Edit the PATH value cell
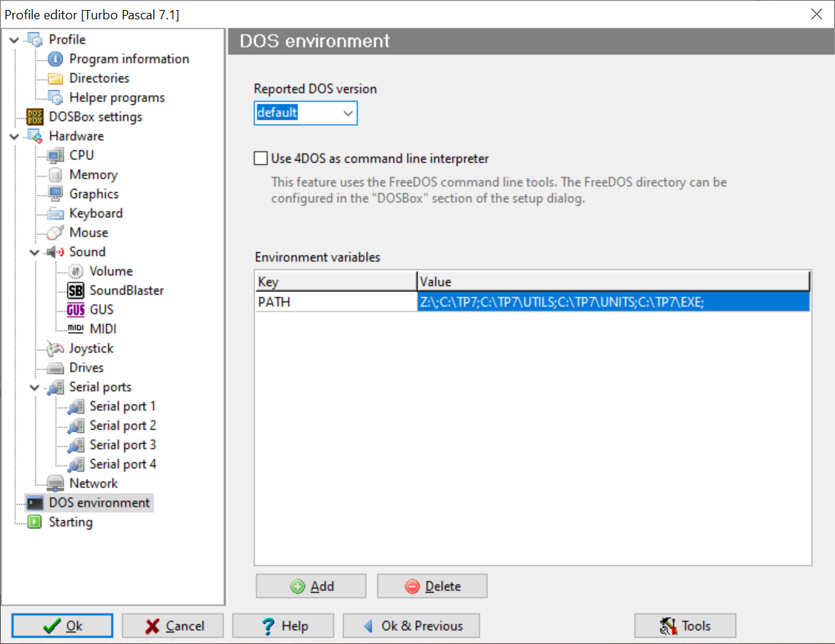Screen dimensions: 835x644 [613, 302]
